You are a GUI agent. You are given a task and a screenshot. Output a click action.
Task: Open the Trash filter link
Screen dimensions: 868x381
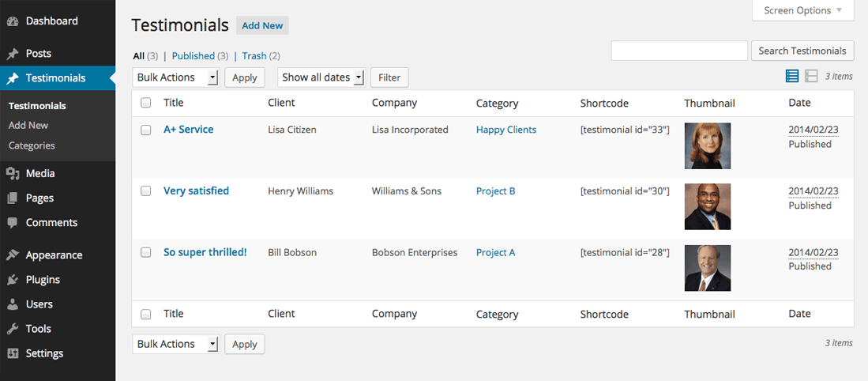254,56
